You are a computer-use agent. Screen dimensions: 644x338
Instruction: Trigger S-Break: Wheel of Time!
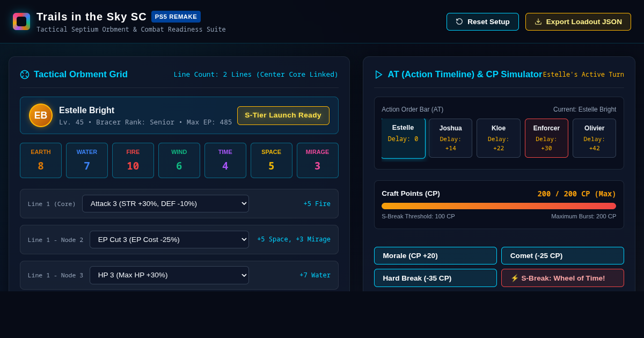coord(562,278)
